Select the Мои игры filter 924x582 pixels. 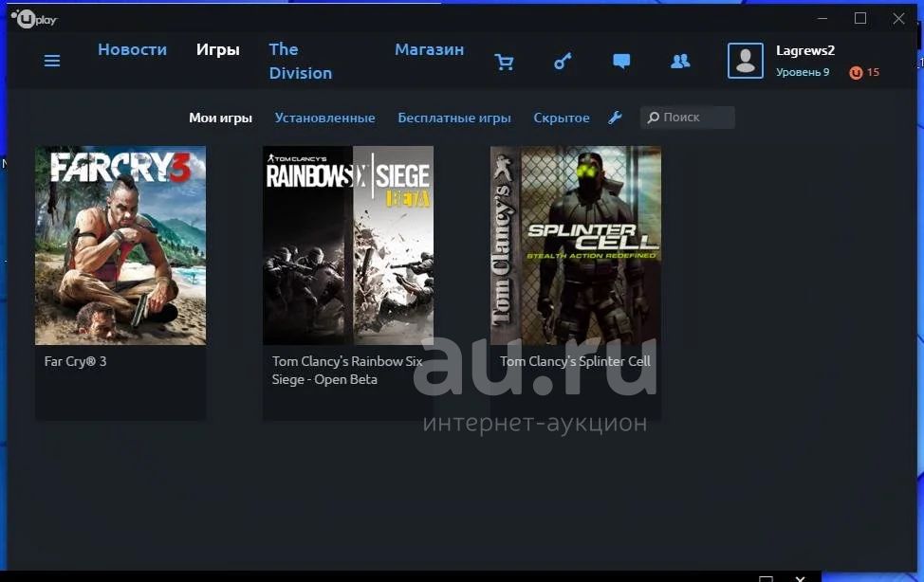pos(220,118)
